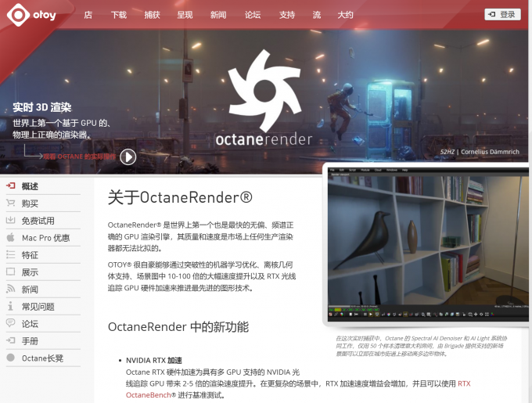The image size is (532, 403).
Task: Click the arrow icon beside 手册
Action: point(10,340)
